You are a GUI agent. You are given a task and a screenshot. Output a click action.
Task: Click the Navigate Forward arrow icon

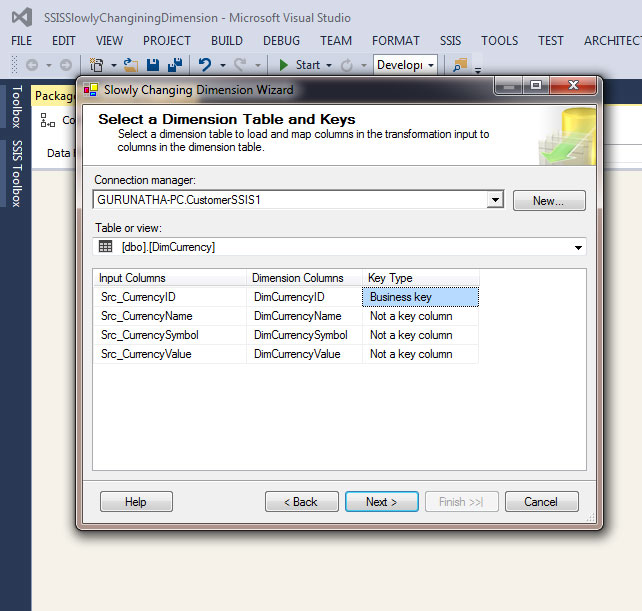click(x=66, y=65)
